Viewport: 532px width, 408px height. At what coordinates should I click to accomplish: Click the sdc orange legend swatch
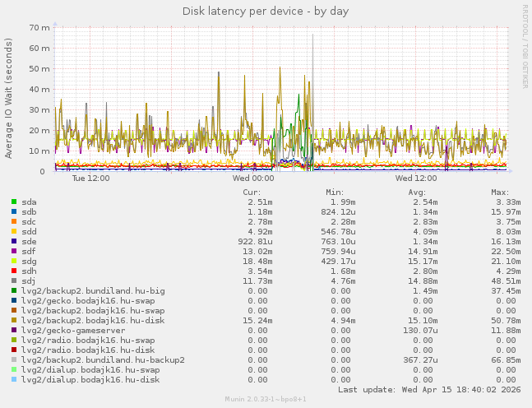pyautogui.click(x=14, y=221)
